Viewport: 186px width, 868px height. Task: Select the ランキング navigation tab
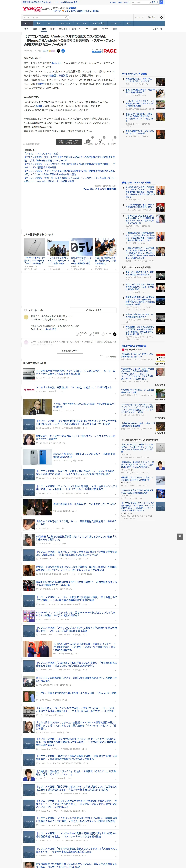(115, 24)
